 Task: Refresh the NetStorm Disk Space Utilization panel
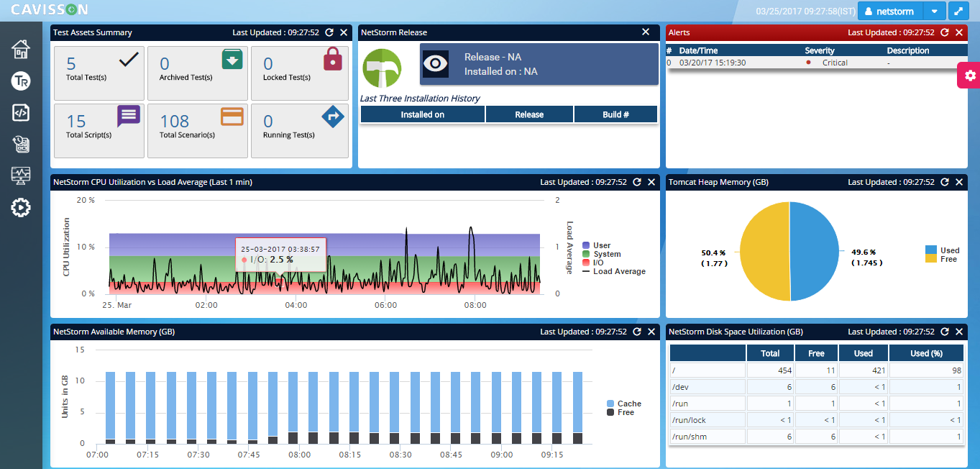pyautogui.click(x=945, y=332)
